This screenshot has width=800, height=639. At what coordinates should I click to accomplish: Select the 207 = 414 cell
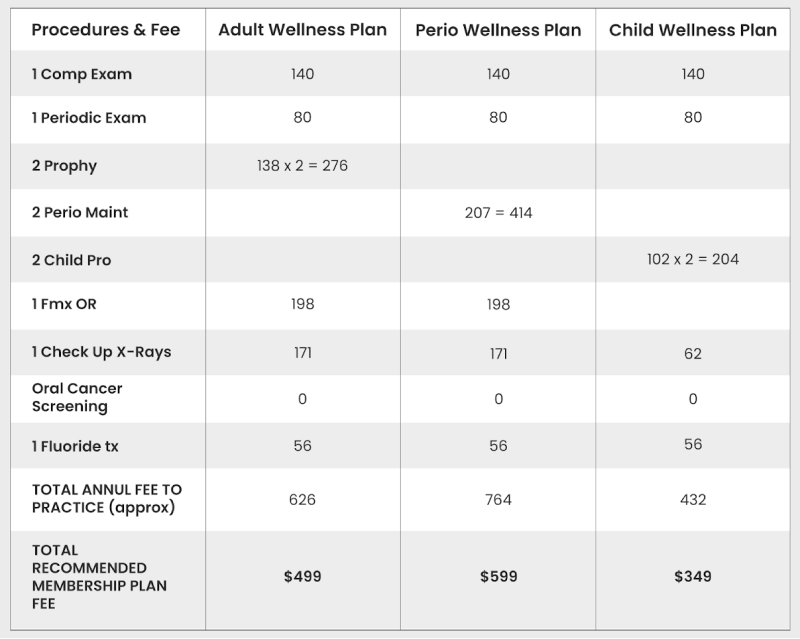click(x=498, y=213)
